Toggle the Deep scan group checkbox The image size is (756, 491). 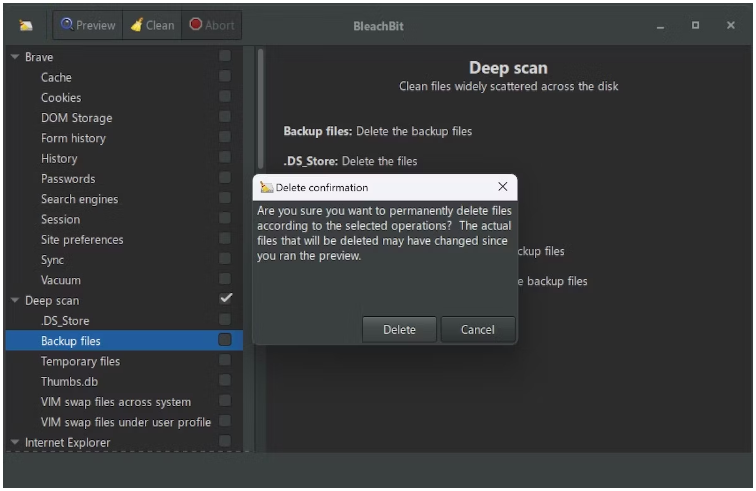point(225,299)
